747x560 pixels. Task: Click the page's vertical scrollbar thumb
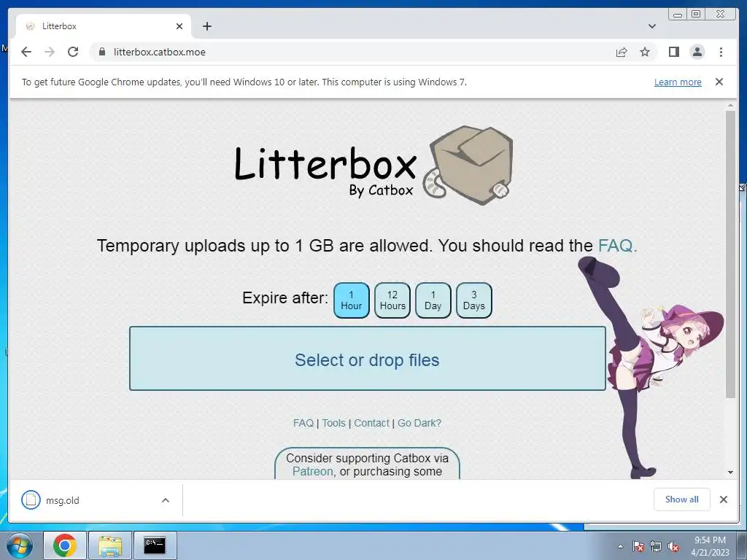coord(730,254)
